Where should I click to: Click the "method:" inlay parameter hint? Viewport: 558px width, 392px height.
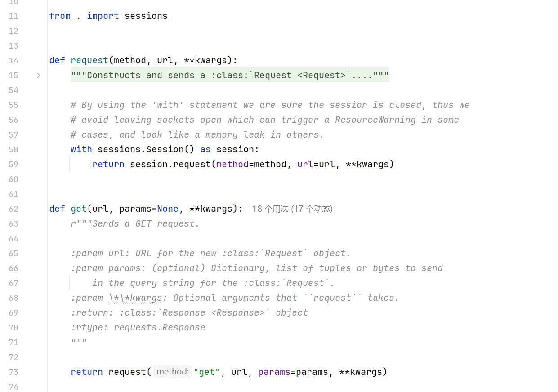(x=172, y=372)
